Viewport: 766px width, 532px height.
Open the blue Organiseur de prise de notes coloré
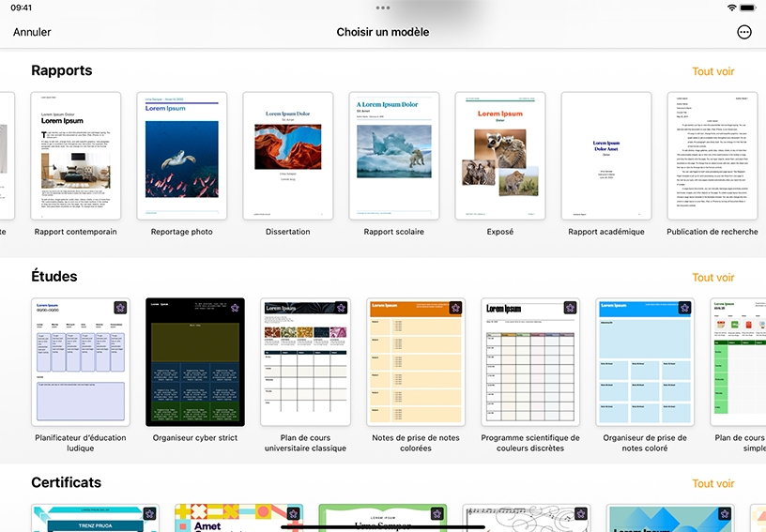coord(645,362)
